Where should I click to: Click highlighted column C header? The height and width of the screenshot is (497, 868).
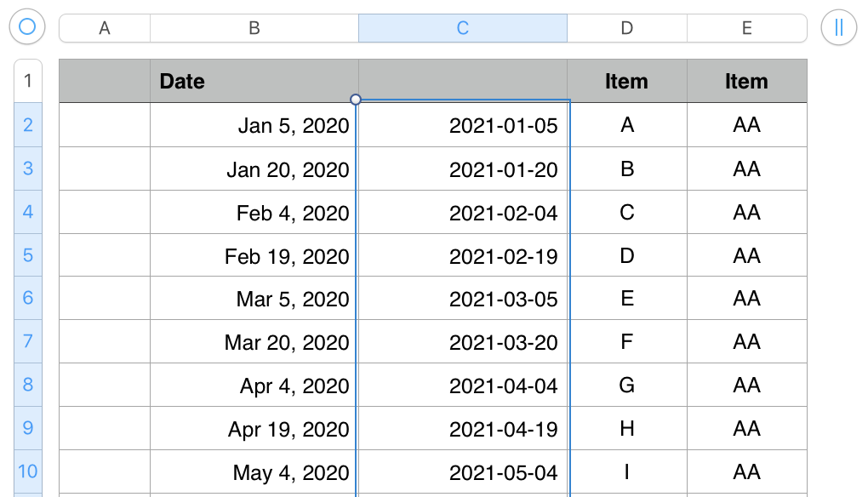coord(463,28)
